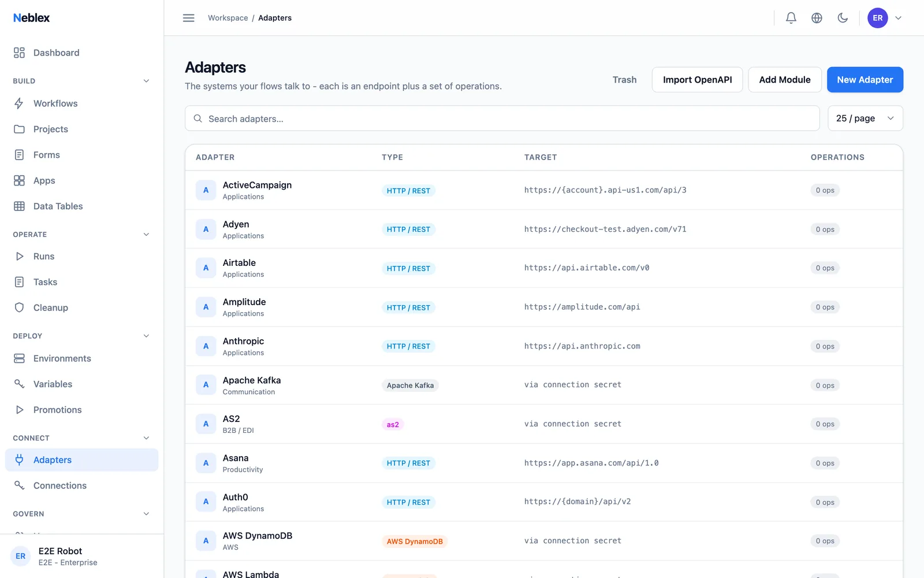Click the search magnifier icon
The height and width of the screenshot is (578, 924).
click(x=198, y=118)
